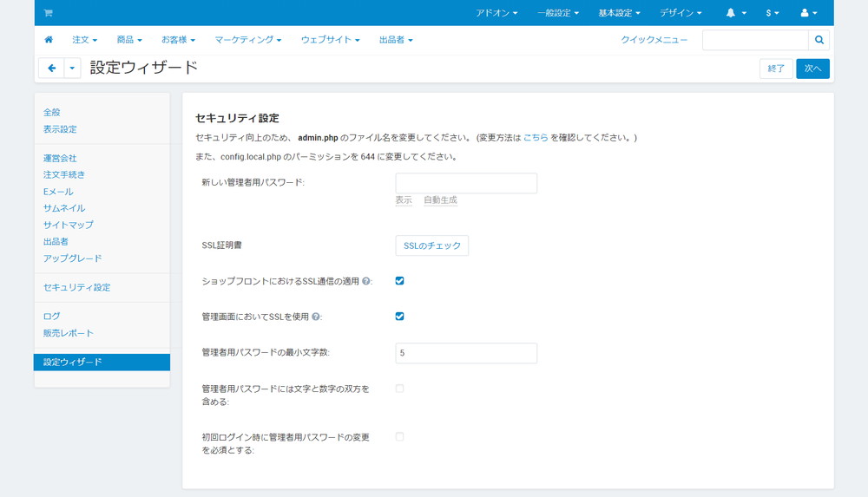This screenshot has width=868, height=497.
Task: Open the デザイン dropdown menu
Action: (681, 13)
